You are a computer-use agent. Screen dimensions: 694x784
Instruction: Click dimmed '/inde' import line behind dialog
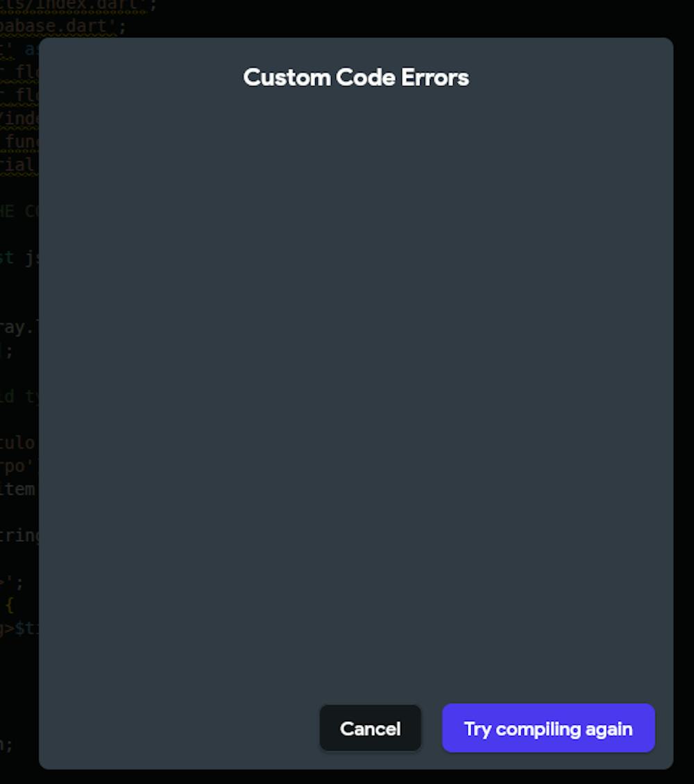pyautogui.click(x=19, y=119)
